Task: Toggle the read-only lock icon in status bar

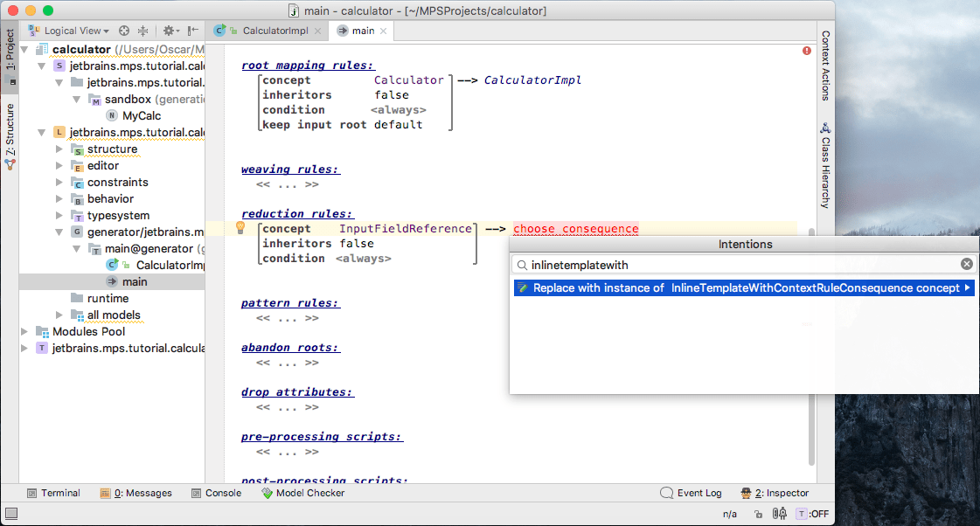Action: pos(757,515)
